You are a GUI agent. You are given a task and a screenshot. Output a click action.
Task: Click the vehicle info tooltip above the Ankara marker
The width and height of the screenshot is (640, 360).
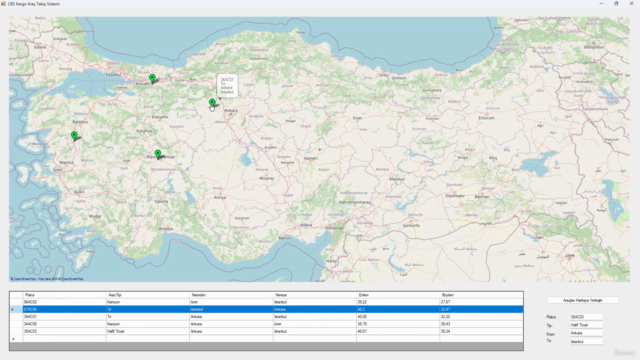click(227, 86)
